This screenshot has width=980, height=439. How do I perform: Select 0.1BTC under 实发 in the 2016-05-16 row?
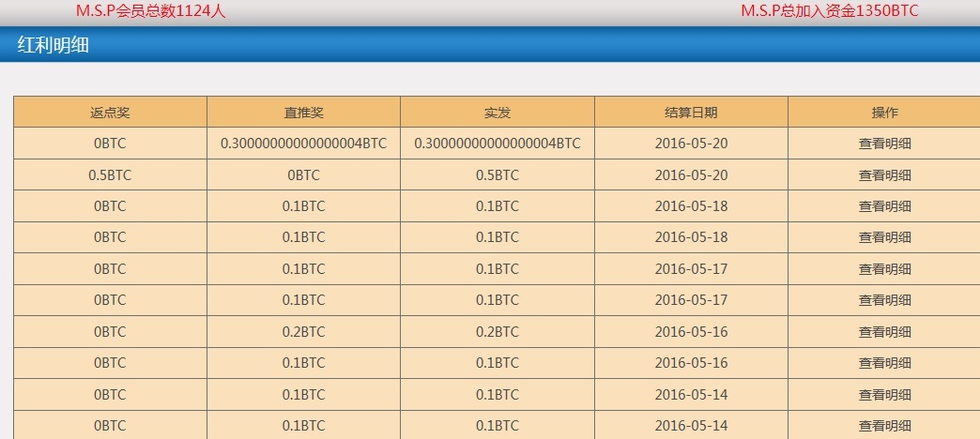coord(498,363)
